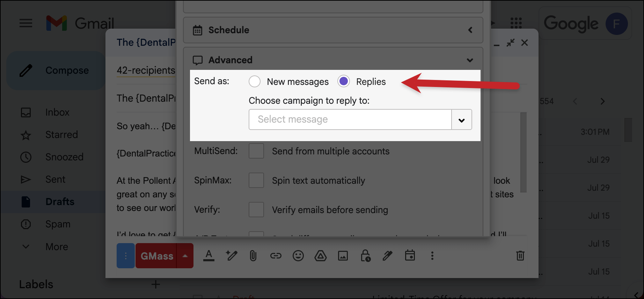Image resolution: width=644 pixels, height=299 pixels.
Task: Click the Gmail logo
Action: tap(80, 23)
